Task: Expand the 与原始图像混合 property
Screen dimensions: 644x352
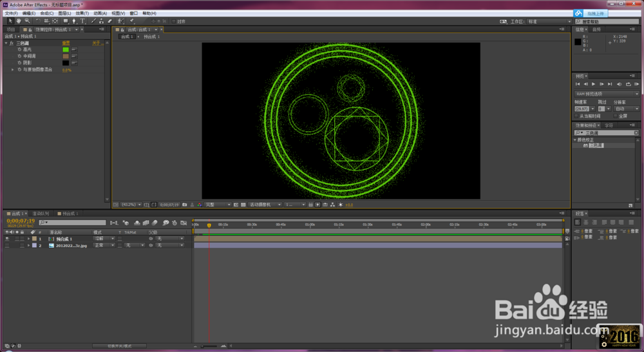Action: coord(12,69)
